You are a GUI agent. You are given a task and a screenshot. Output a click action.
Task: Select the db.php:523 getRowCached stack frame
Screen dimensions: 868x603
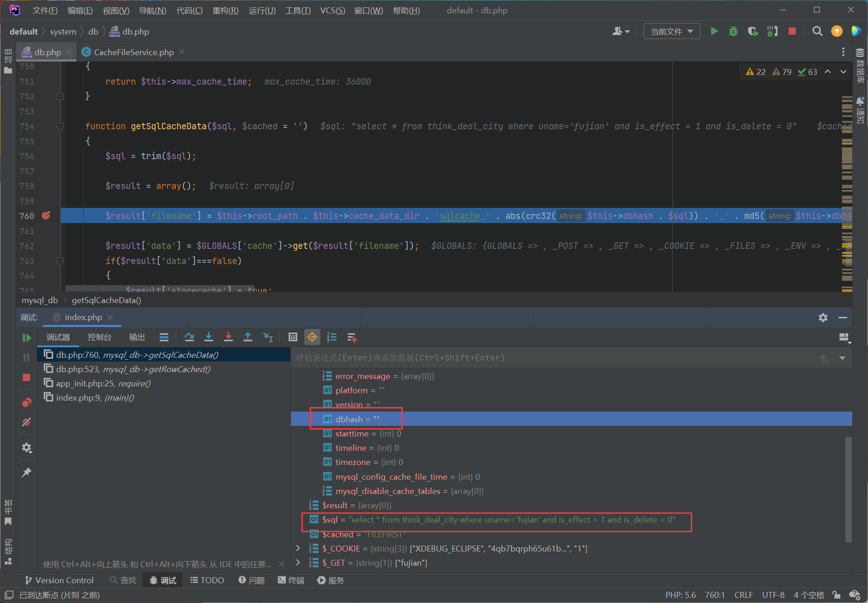click(133, 369)
